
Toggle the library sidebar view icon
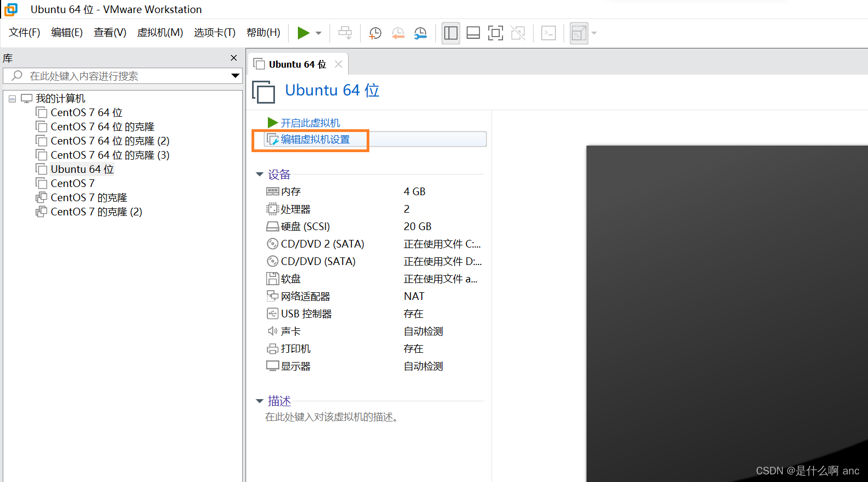pyautogui.click(x=451, y=33)
